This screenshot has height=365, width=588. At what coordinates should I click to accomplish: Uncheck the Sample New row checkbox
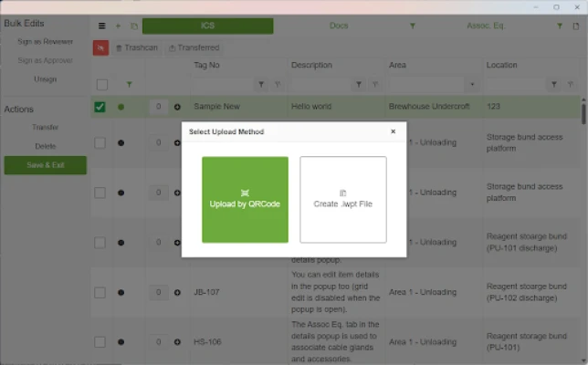[x=100, y=107]
